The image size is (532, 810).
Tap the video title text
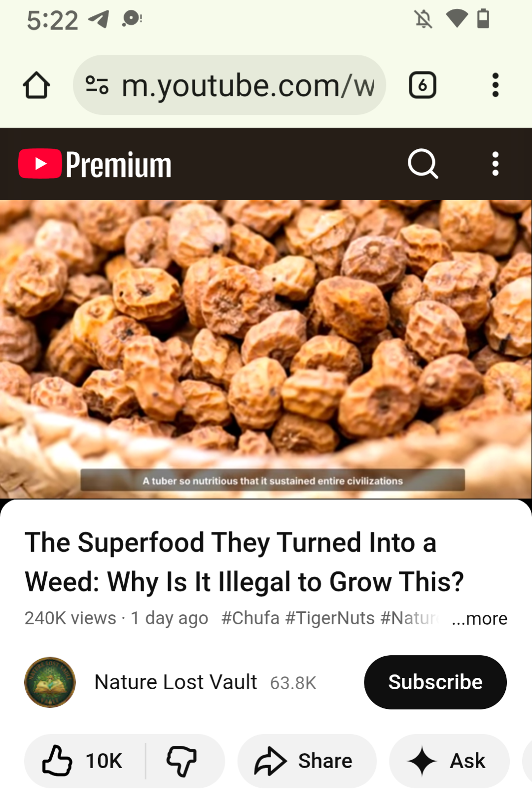coord(245,562)
